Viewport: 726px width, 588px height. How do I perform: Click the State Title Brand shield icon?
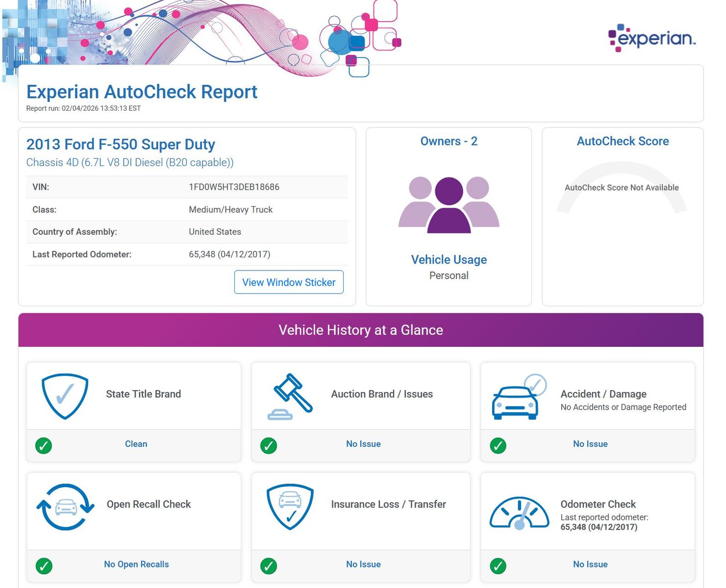click(x=65, y=396)
